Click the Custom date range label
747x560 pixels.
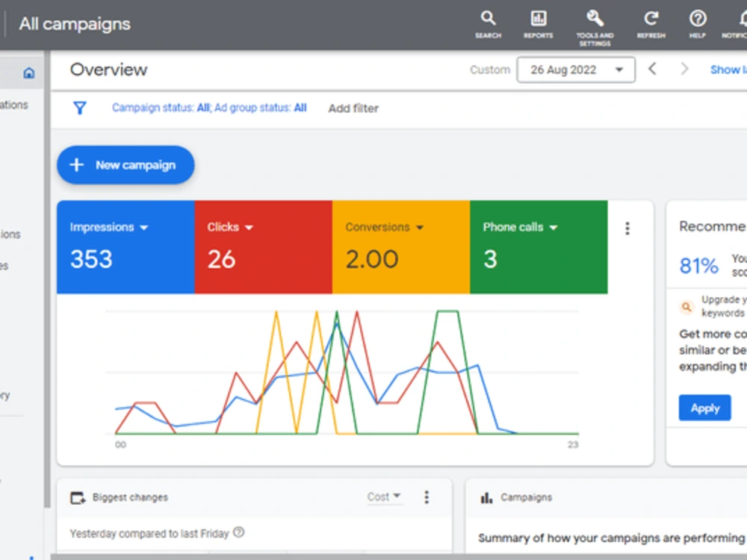pos(490,69)
